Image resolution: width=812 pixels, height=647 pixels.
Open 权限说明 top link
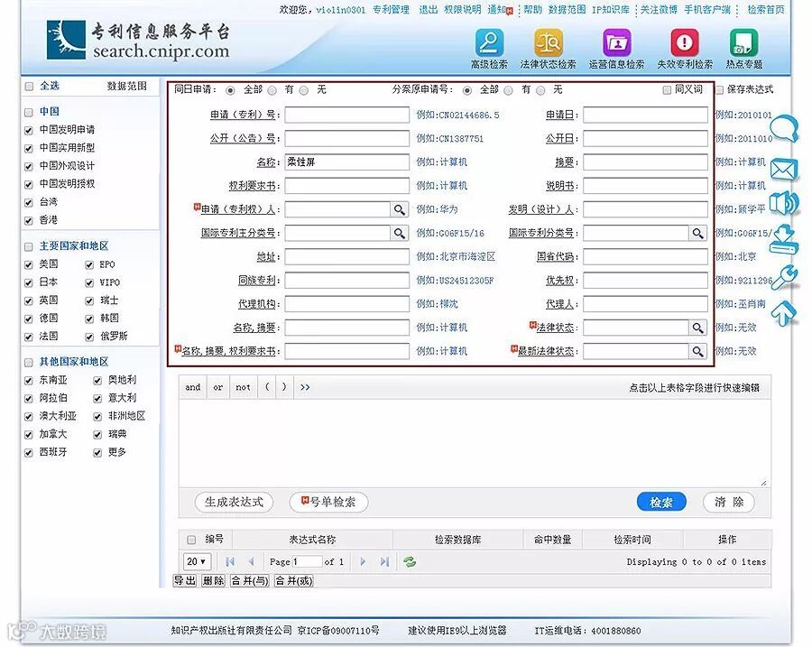pos(463,9)
